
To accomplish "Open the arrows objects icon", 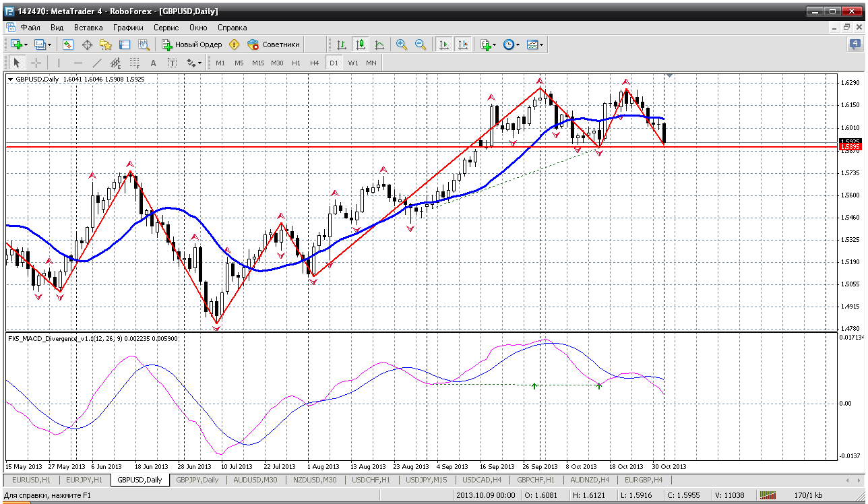I will coord(191,63).
